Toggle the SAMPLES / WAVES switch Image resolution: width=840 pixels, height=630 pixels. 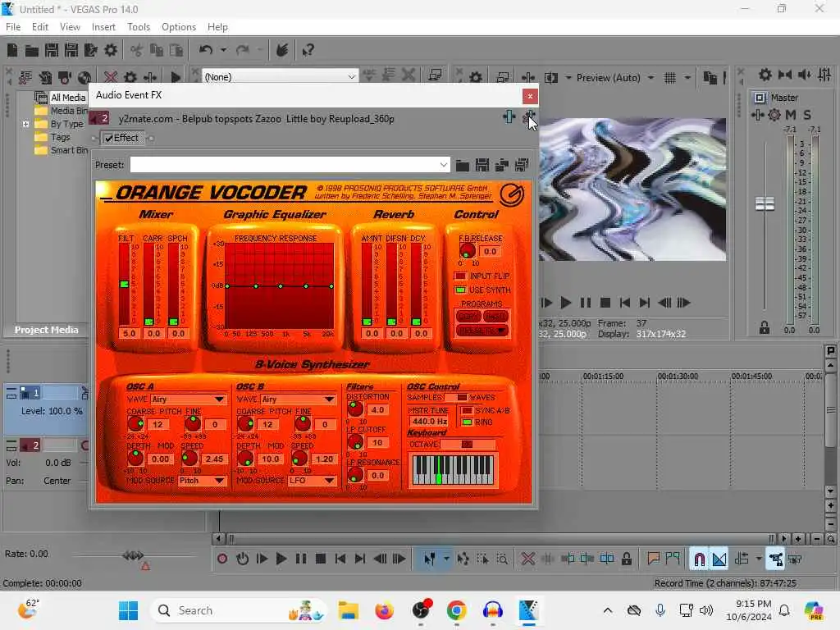[x=456, y=398]
